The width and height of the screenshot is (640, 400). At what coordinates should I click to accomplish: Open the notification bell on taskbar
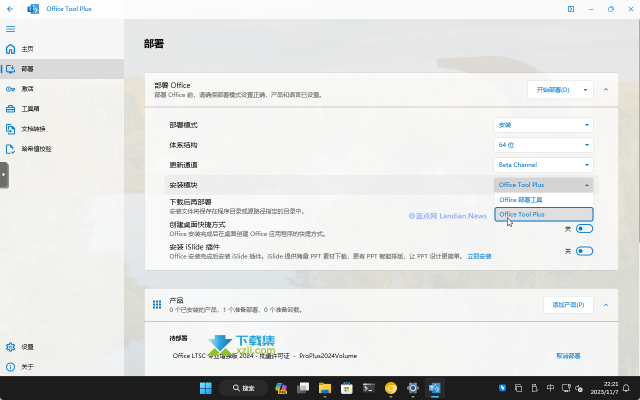[626, 388]
